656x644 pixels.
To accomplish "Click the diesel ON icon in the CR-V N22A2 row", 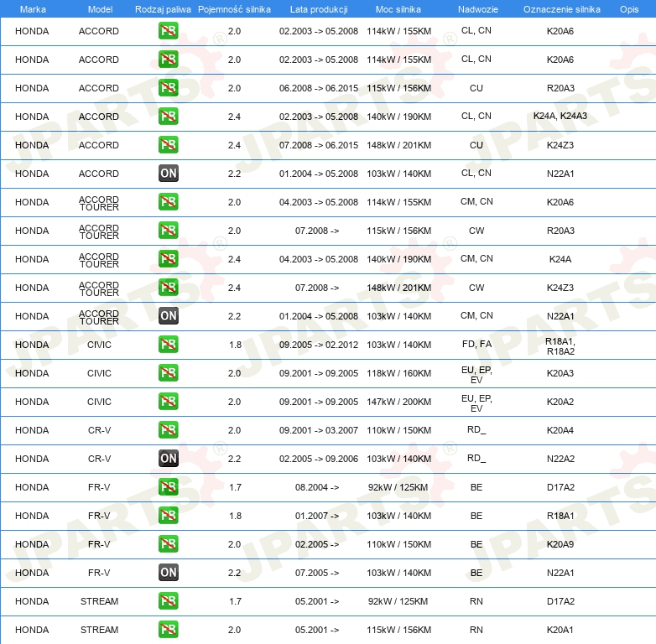I will [168, 459].
